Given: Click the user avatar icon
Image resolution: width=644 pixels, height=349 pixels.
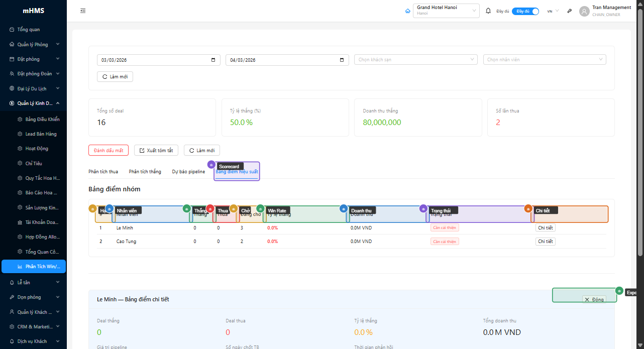Looking at the screenshot, I should tap(584, 11).
